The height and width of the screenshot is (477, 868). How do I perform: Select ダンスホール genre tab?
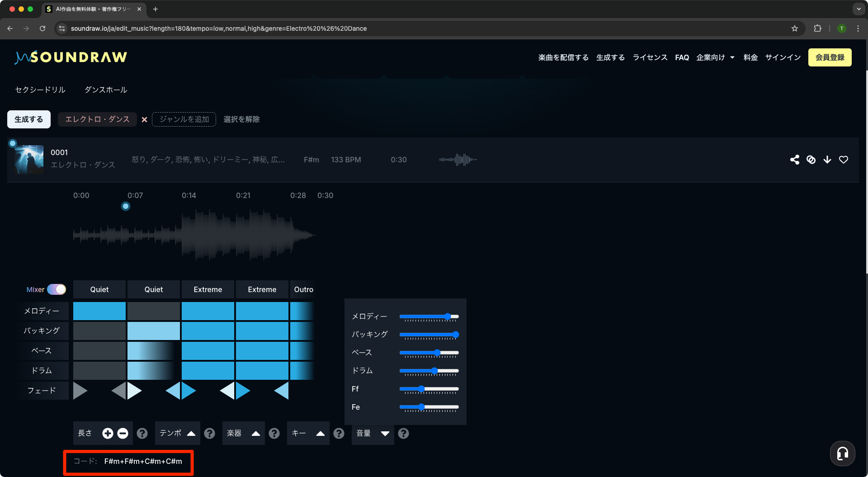[x=106, y=90]
